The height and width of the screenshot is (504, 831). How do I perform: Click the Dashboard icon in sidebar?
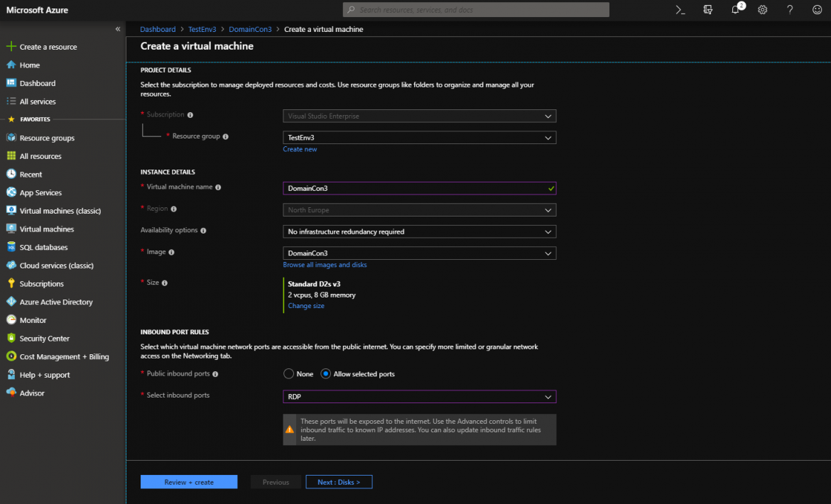click(11, 83)
